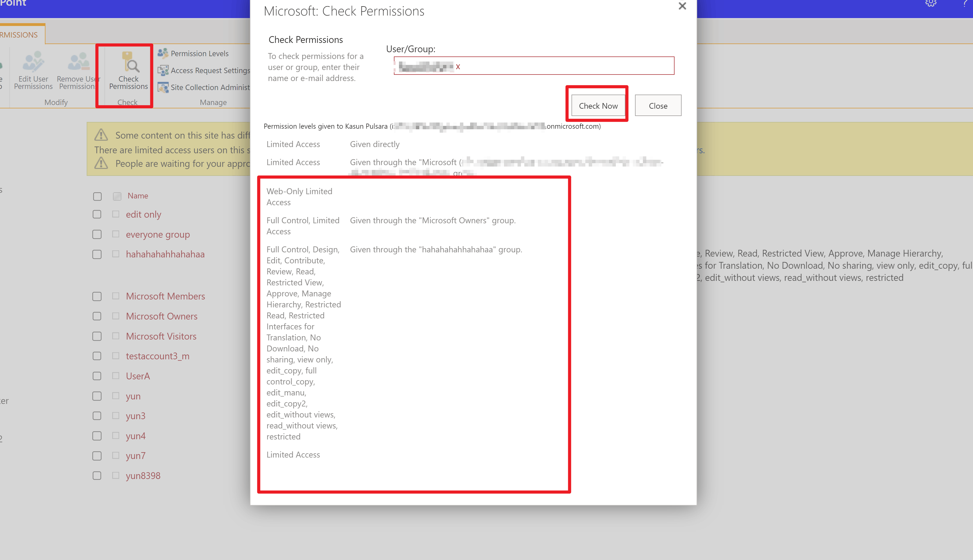This screenshot has height=560, width=973.
Task: Select the checkbox for edit only
Action: pos(97,214)
